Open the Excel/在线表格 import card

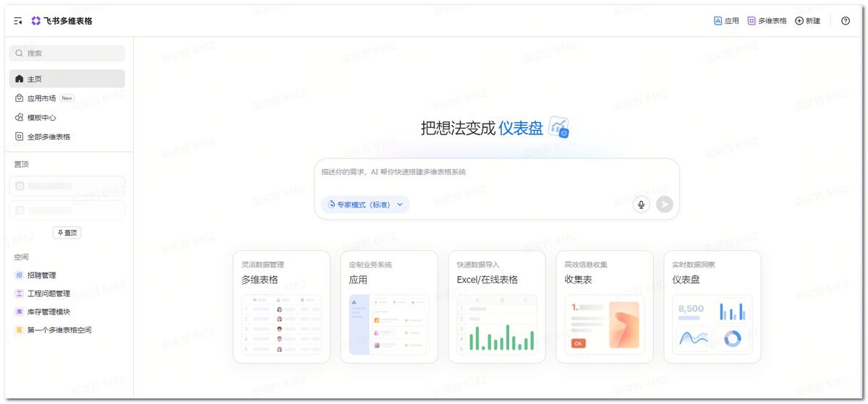(497, 306)
